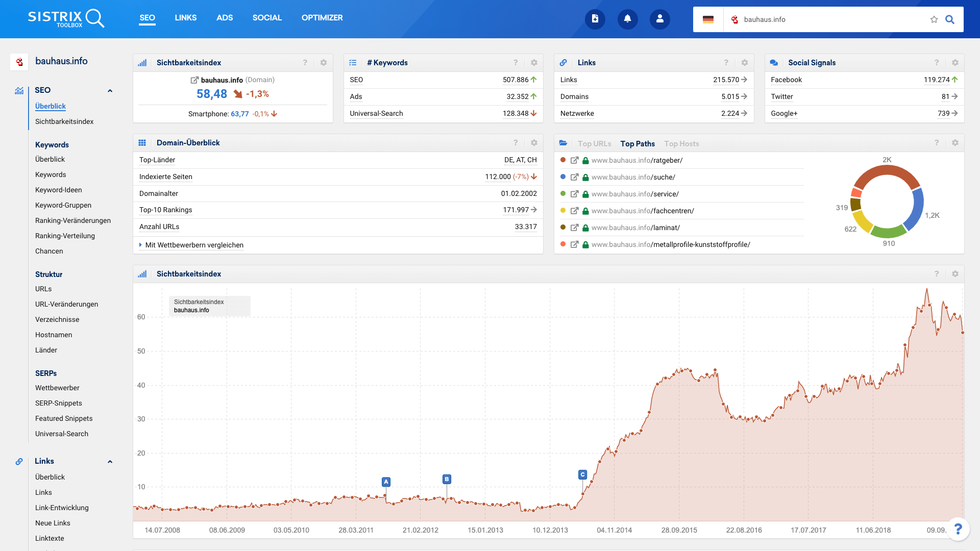Open external link icon for /laminat/ path
Image resolution: width=980 pixels, height=551 pixels.
tap(574, 228)
